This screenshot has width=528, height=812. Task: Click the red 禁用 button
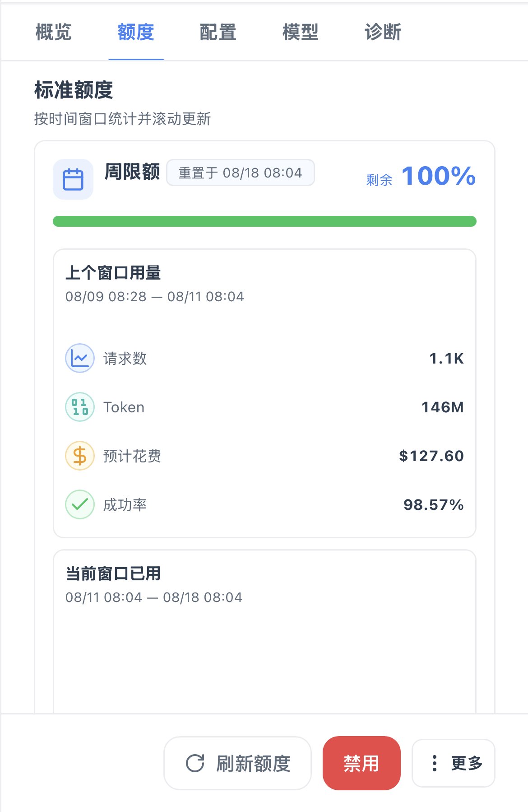[x=361, y=763]
